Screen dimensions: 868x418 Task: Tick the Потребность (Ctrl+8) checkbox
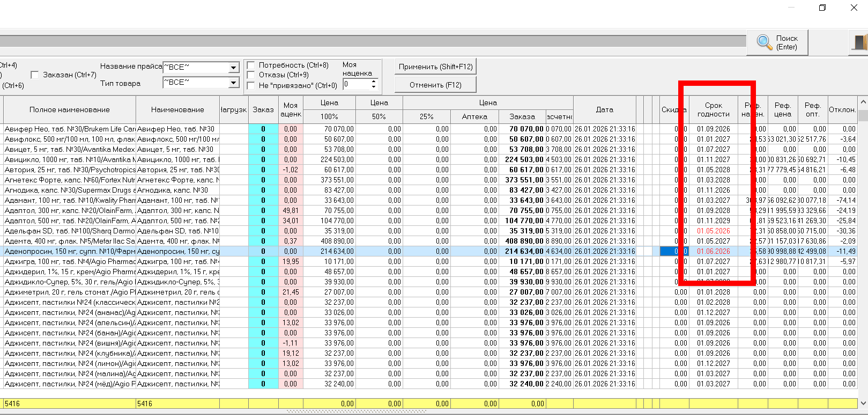251,65
